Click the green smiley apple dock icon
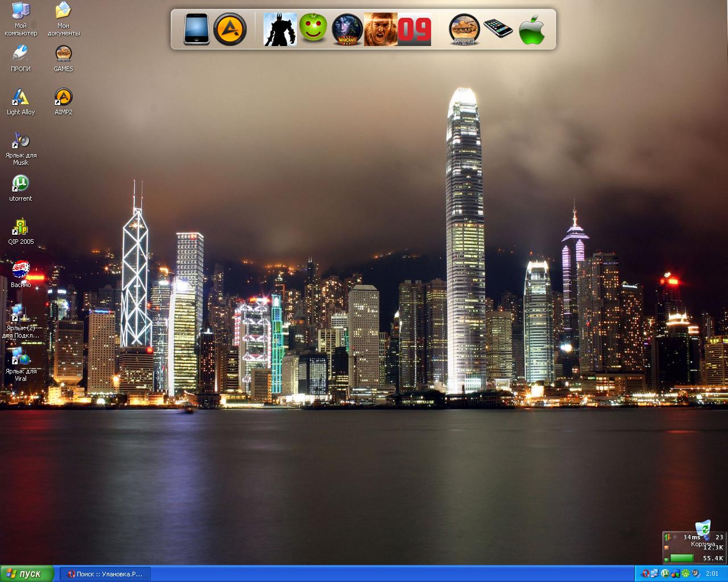 (x=313, y=28)
